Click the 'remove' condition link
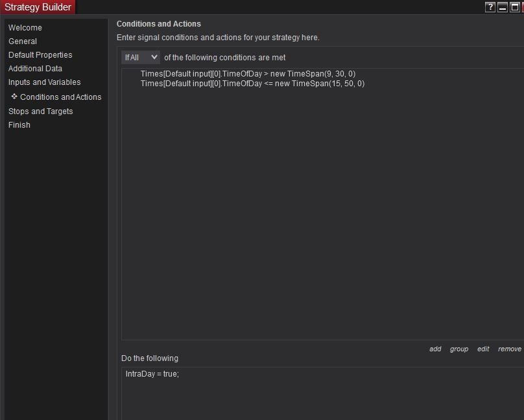Image resolution: width=524 pixels, height=420 pixels. (509, 349)
